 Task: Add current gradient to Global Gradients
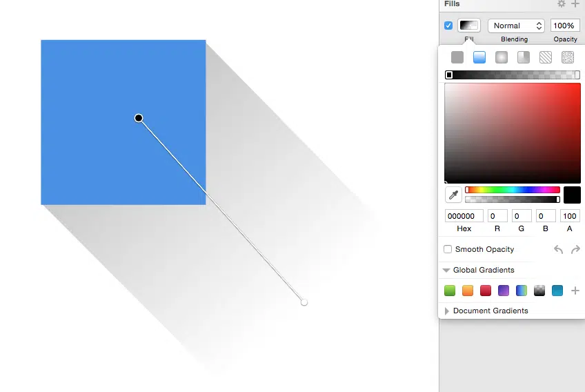(575, 291)
